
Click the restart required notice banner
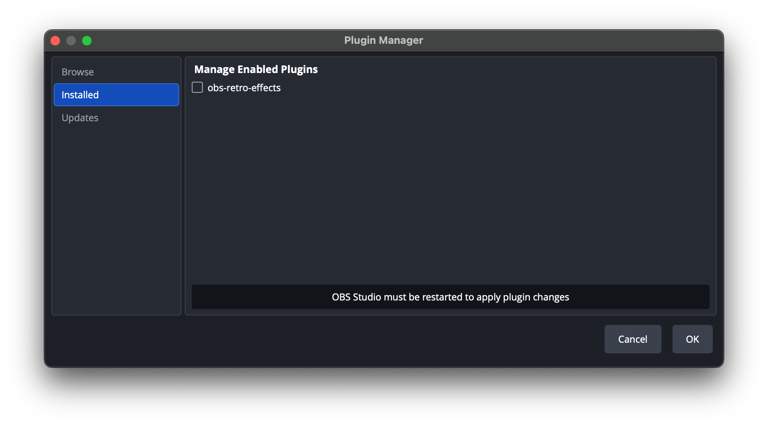[450, 297]
